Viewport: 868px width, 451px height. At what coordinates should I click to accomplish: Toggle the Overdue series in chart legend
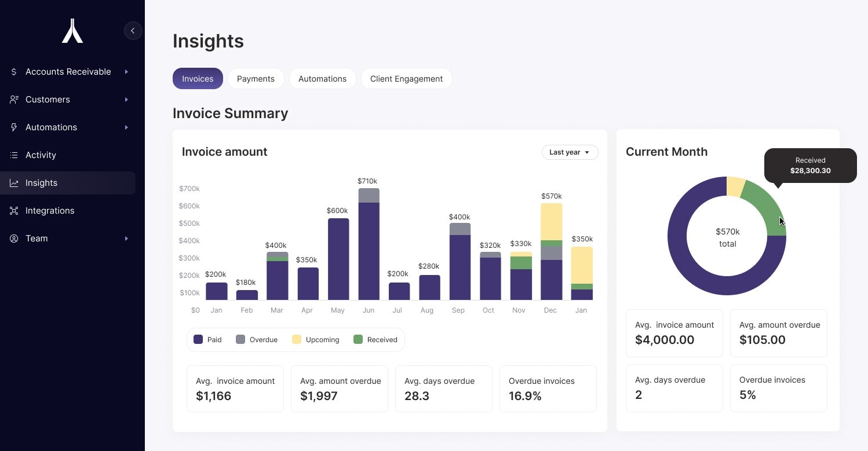click(257, 340)
